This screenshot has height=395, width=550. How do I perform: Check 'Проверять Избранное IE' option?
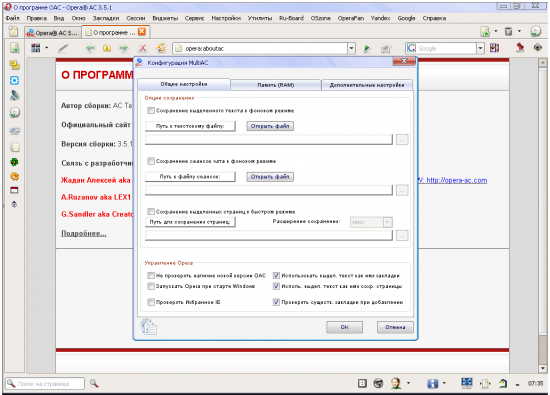point(151,302)
